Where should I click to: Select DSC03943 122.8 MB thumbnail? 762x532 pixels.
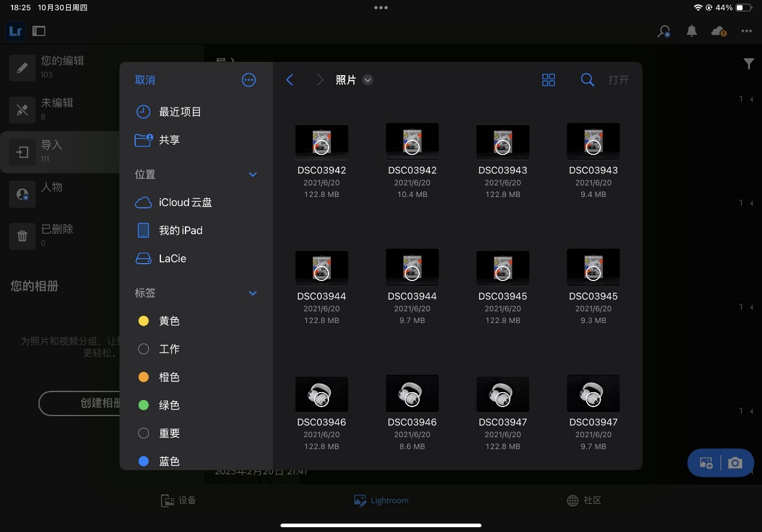tap(503, 142)
